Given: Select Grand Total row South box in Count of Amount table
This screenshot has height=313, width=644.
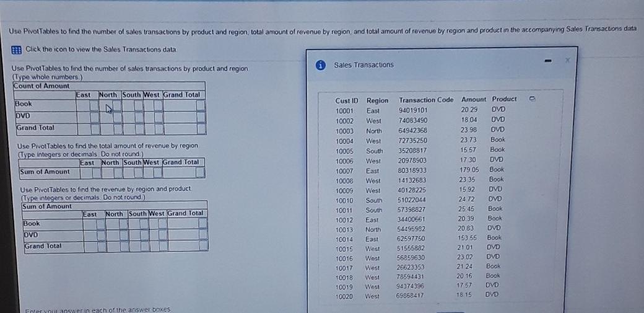Looking at the screenshot, I should [x=139, y=129].
